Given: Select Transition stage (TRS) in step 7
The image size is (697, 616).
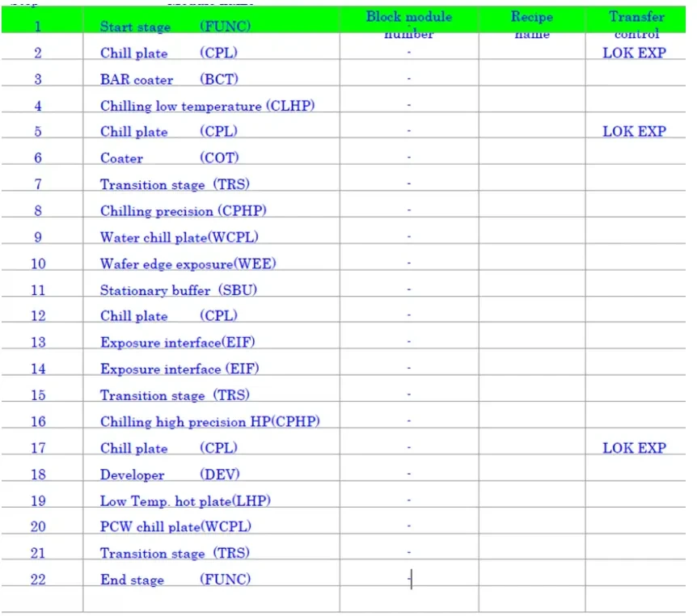Looking at the screenshot, I should (x=175, y=184).
